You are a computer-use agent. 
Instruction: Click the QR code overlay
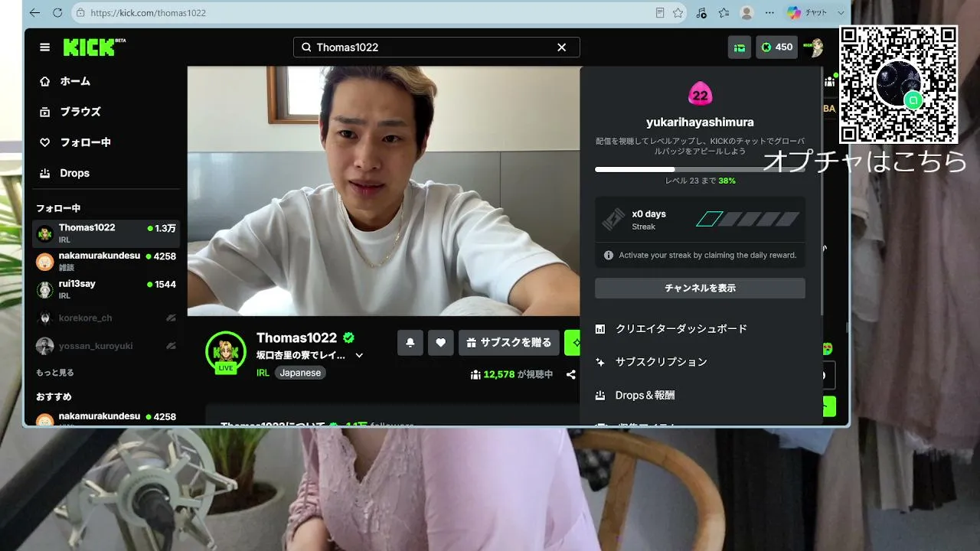pos(899,84)
